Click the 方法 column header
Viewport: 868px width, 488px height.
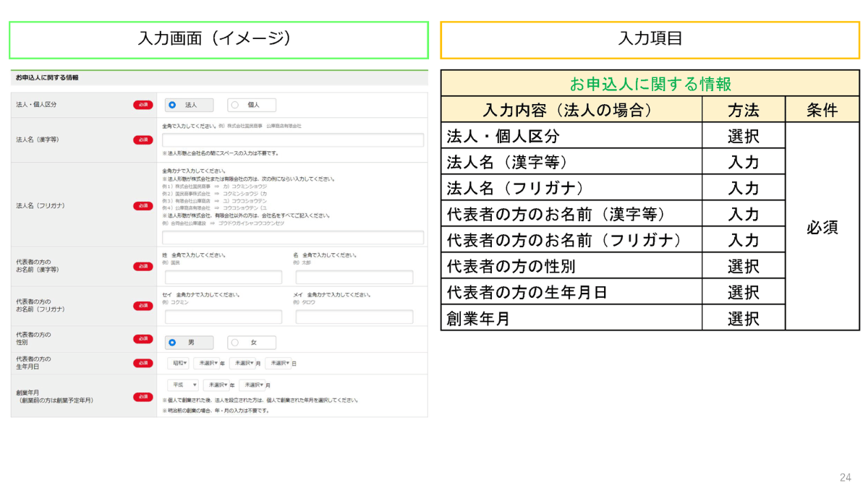tap(744, 110)
